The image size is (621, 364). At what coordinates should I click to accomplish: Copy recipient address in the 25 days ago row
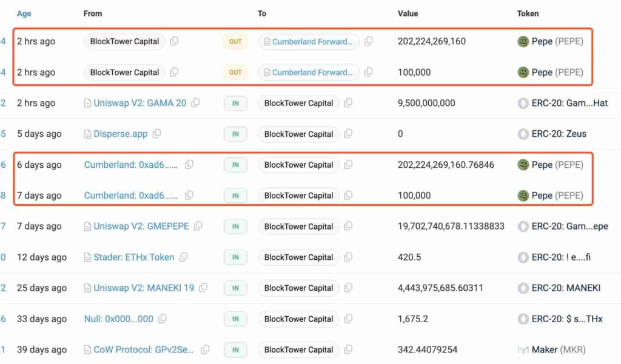pyautogui.click(x=348, y=288)
